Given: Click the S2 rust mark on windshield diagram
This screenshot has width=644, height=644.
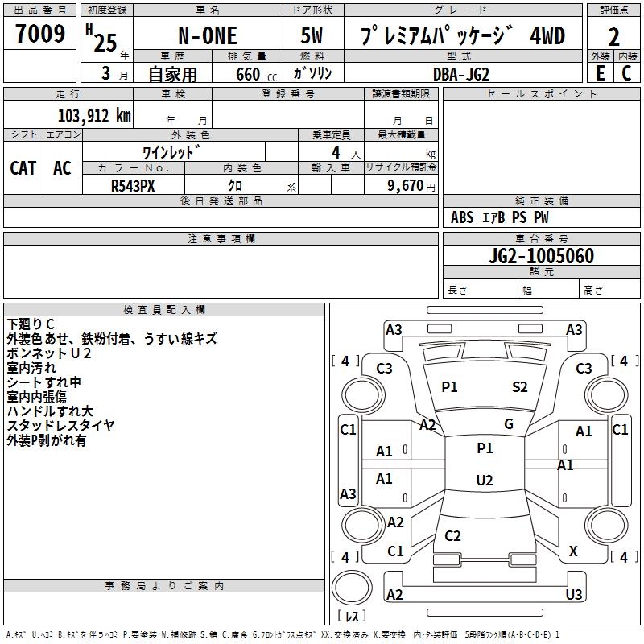Looking at the screenshot, I should pyautogui.click(x=520, y=387).
